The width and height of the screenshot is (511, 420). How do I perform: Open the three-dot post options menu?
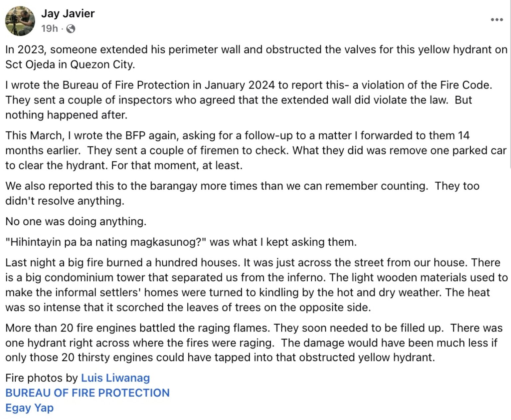497,20
